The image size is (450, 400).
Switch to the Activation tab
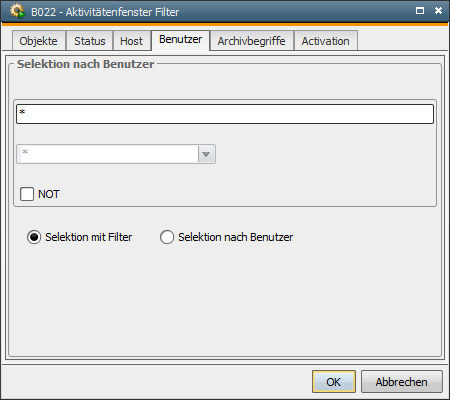click(x=326, y=41)
